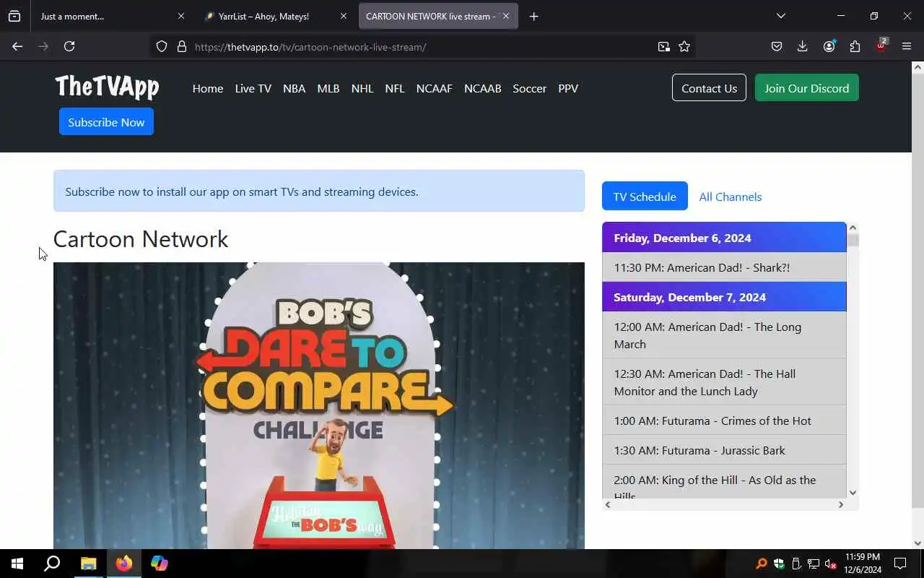Screen dimensions: 924x578
Task: Open the PPV nav link
Action: 568,88
